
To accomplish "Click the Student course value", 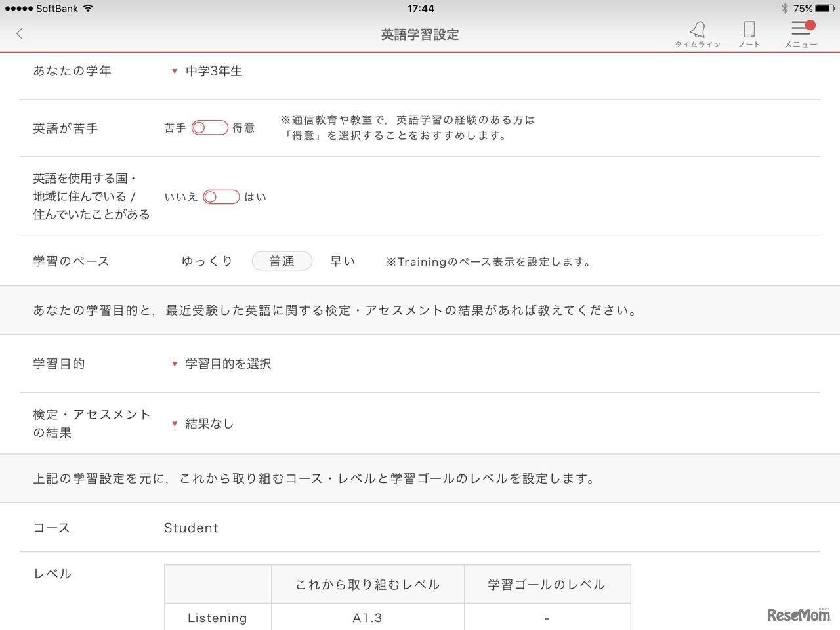I will [191, 528].
